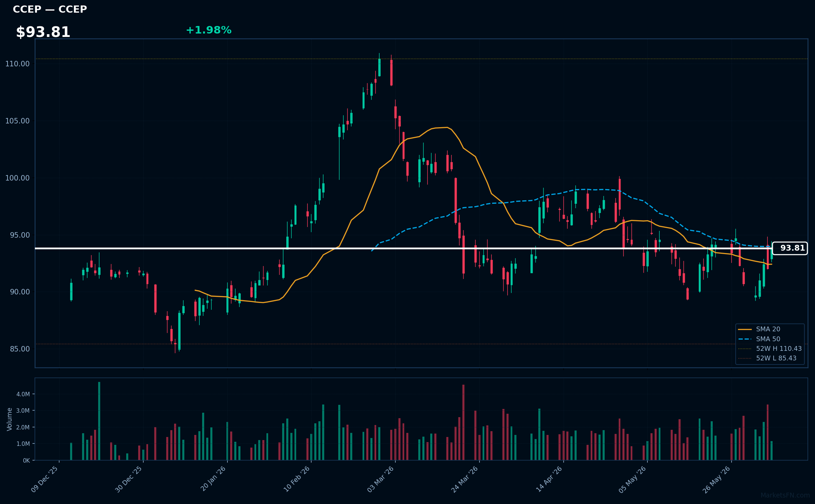Click the blue dashed SMA 50 legend swatch
The height and width of the screenshot is (504, 815).
point(745,339)
